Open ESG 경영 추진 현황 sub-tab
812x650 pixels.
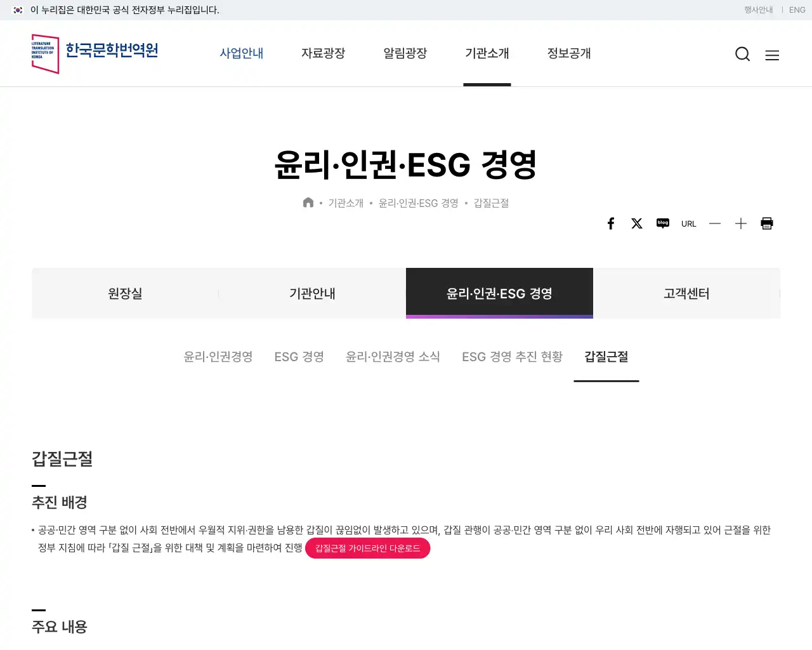coord(513,357)
